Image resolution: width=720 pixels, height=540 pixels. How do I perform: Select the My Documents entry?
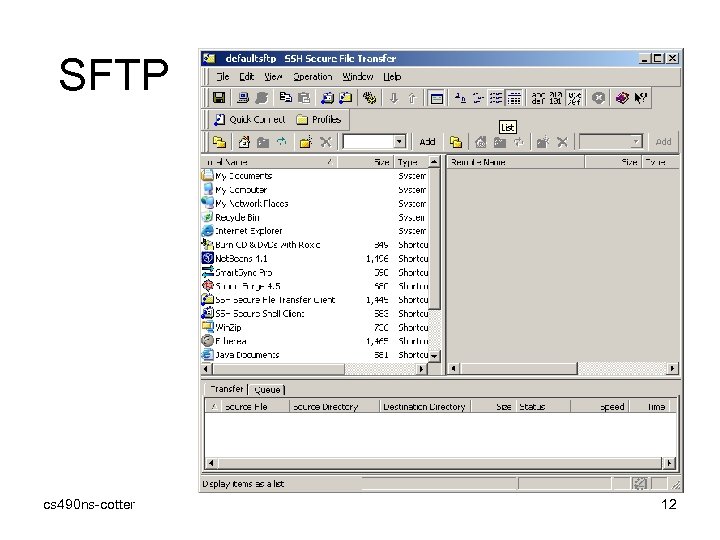click(x=243, y=176)
